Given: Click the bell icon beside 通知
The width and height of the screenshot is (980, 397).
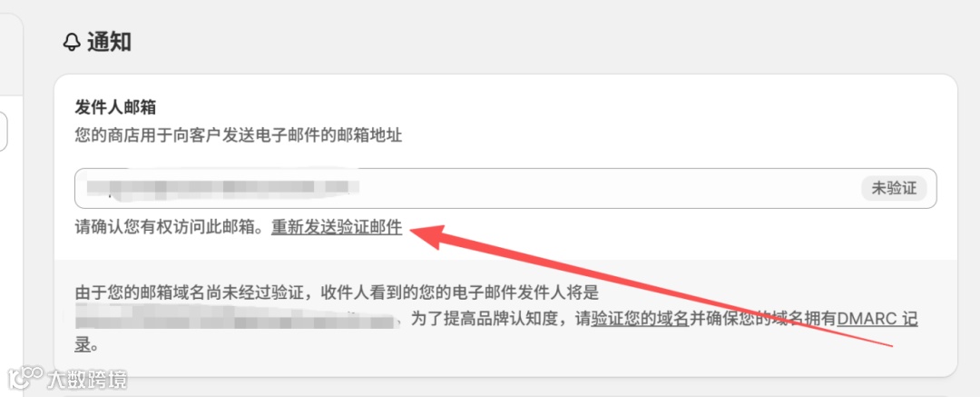Looking at the screenshot, I should coord(73,42).
